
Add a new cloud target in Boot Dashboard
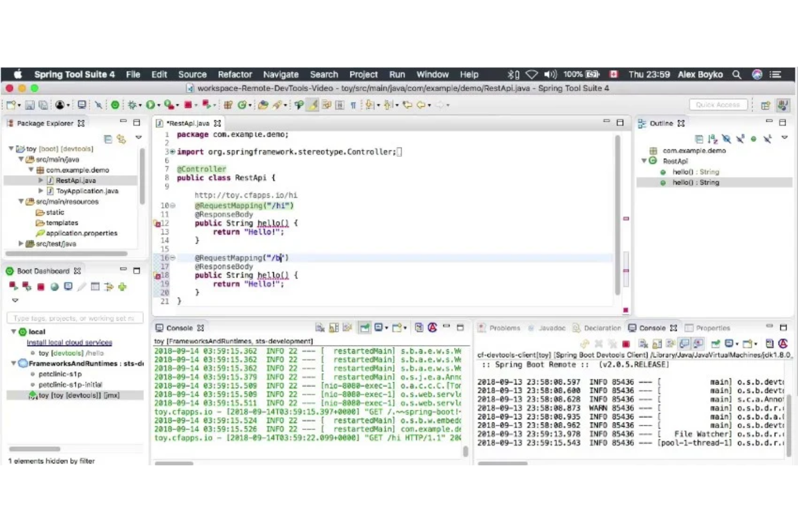[x=121, y=286]
